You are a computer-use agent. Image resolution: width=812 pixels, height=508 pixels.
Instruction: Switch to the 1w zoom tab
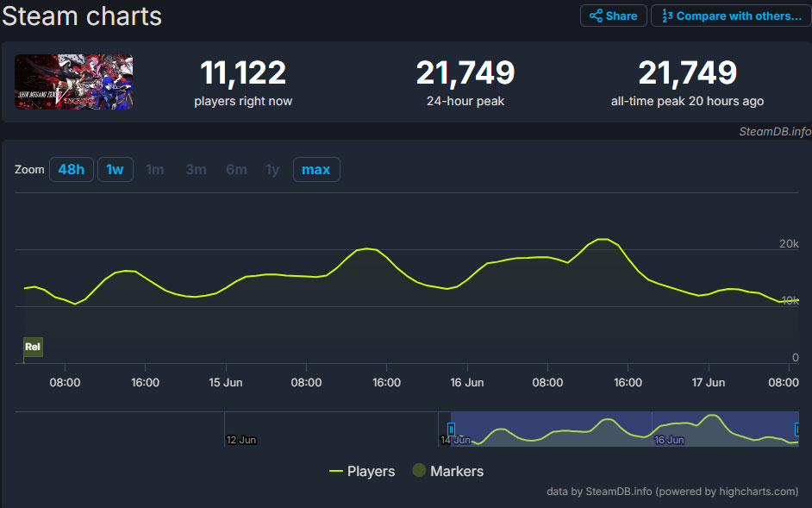coord(115,169)
